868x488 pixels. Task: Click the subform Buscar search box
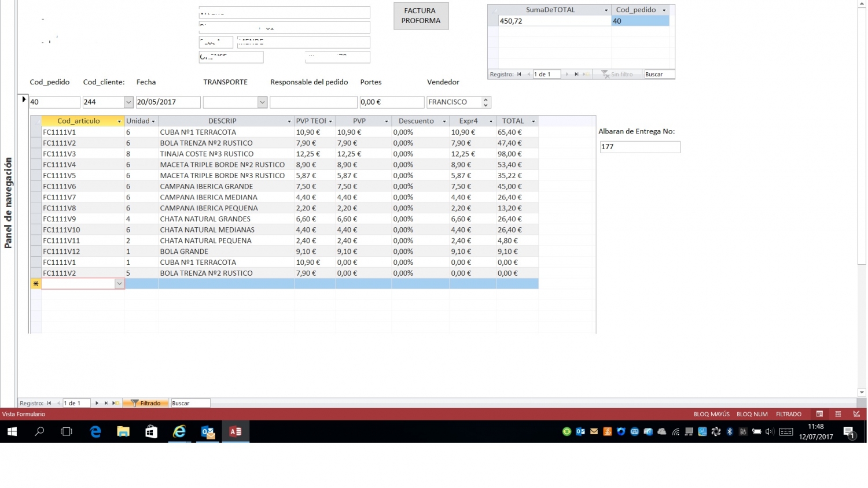[x=660, y=74]
